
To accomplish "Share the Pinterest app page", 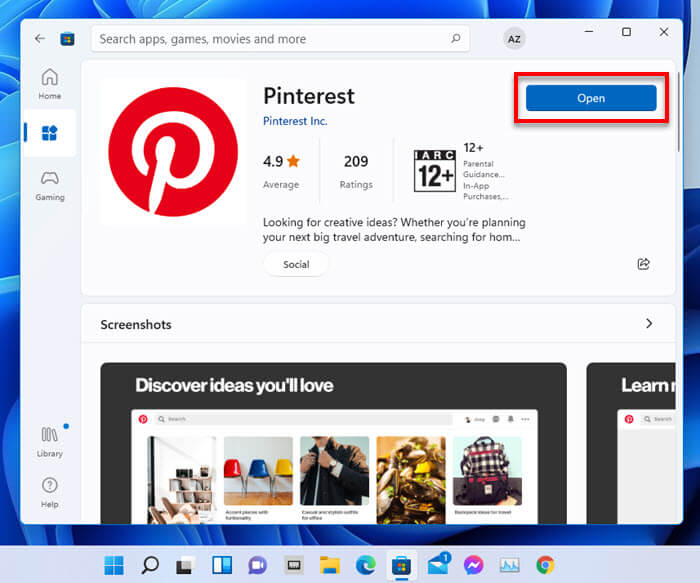I will click(x=643, y=264).
